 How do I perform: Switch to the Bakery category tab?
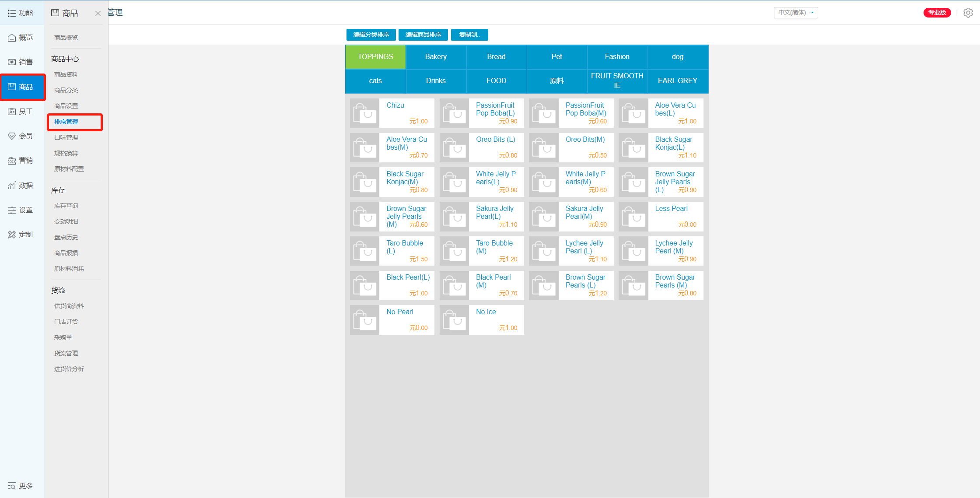click(x=436, y=57)
